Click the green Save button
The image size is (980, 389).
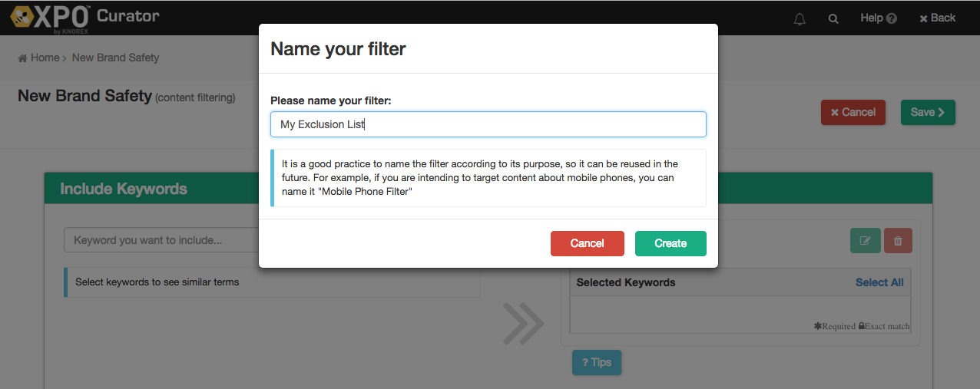coord(928,112)
